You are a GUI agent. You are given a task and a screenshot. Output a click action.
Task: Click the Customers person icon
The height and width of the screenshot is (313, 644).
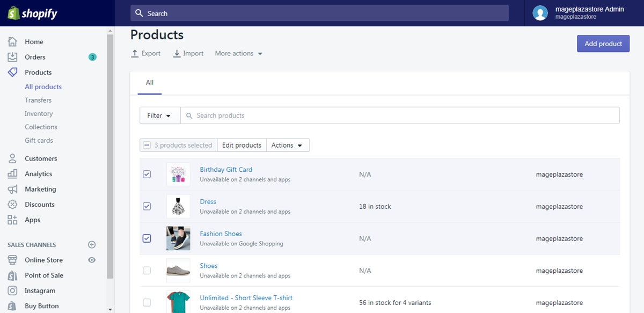coord(12,158)
